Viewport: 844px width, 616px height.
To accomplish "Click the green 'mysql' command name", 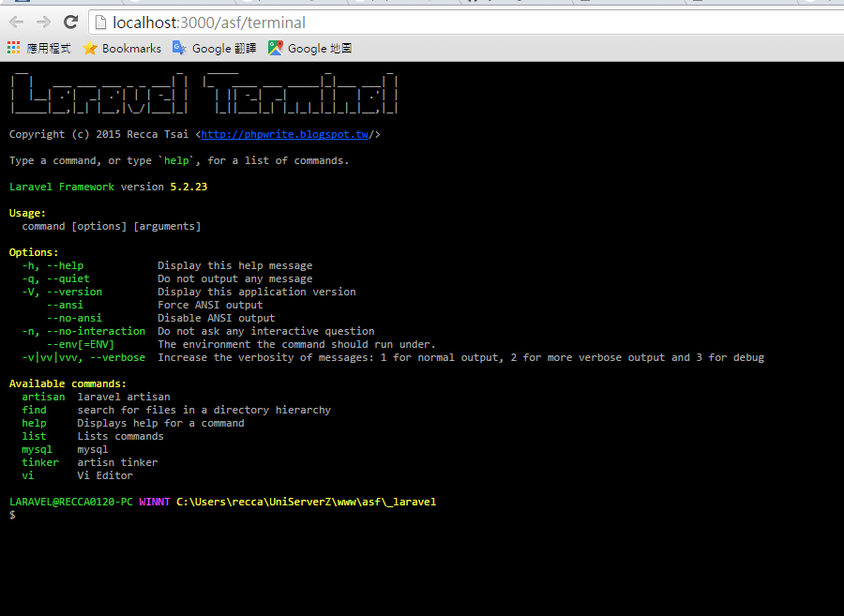I will (x=38, y=449).
